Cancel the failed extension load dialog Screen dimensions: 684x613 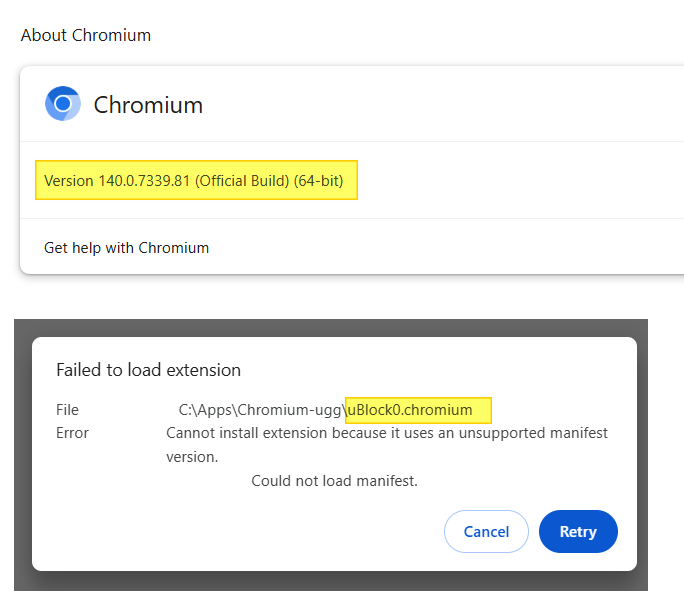tap(486, 531)
